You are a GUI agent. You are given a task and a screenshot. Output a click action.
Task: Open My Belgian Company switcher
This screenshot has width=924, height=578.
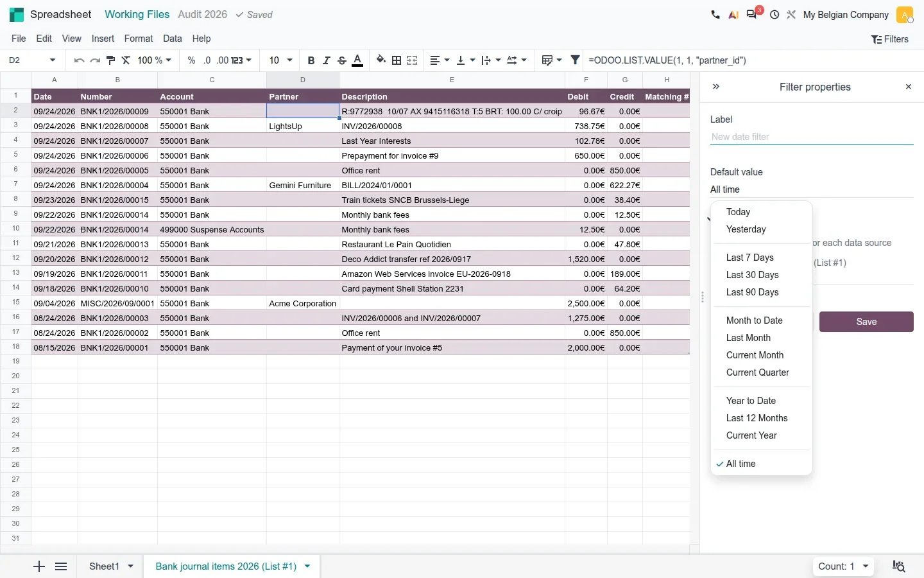click(x=846, y=14)
